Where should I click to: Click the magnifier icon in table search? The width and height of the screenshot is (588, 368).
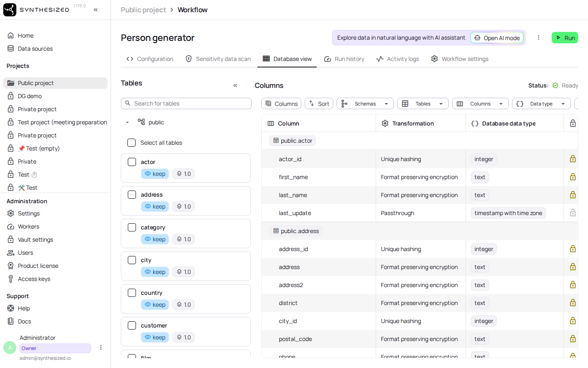point(128,103)
